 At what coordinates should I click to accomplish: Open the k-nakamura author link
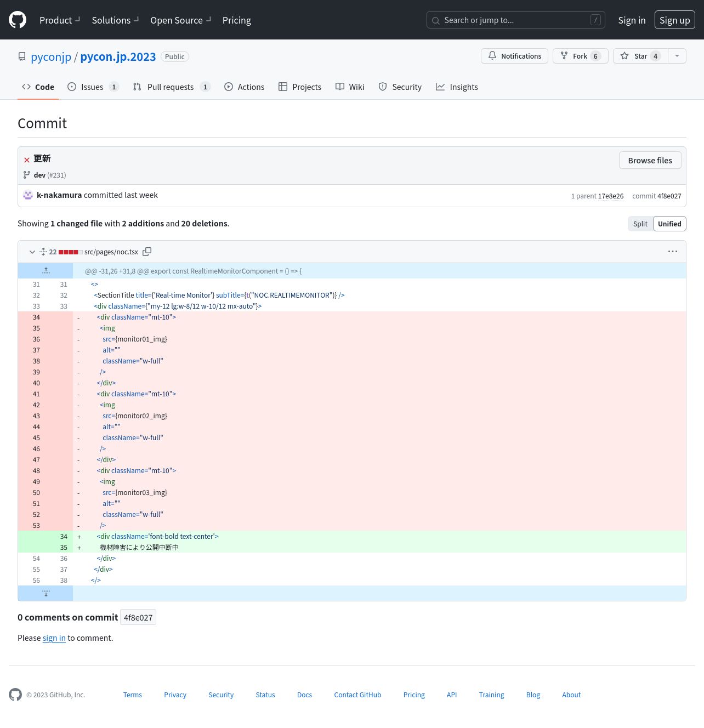[59, 195]
